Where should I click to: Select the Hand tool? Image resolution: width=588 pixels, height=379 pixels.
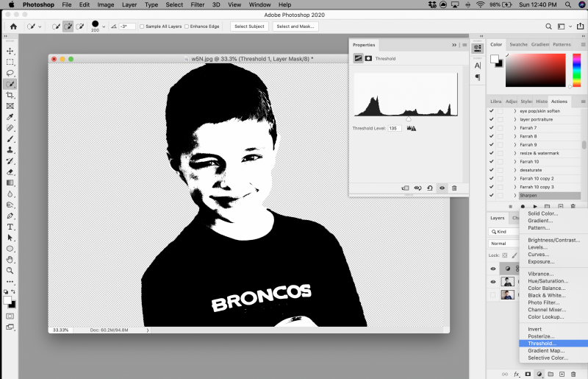point(10,260)
